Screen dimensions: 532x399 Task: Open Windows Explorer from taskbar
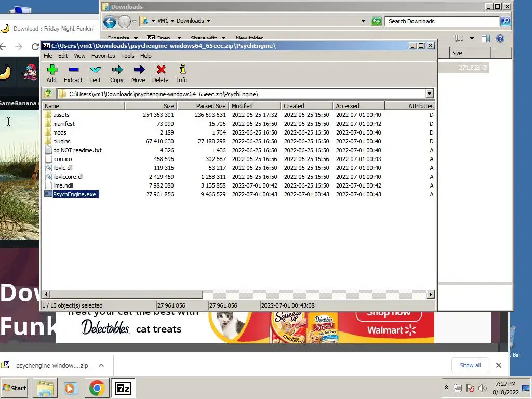tap(45, 388)
